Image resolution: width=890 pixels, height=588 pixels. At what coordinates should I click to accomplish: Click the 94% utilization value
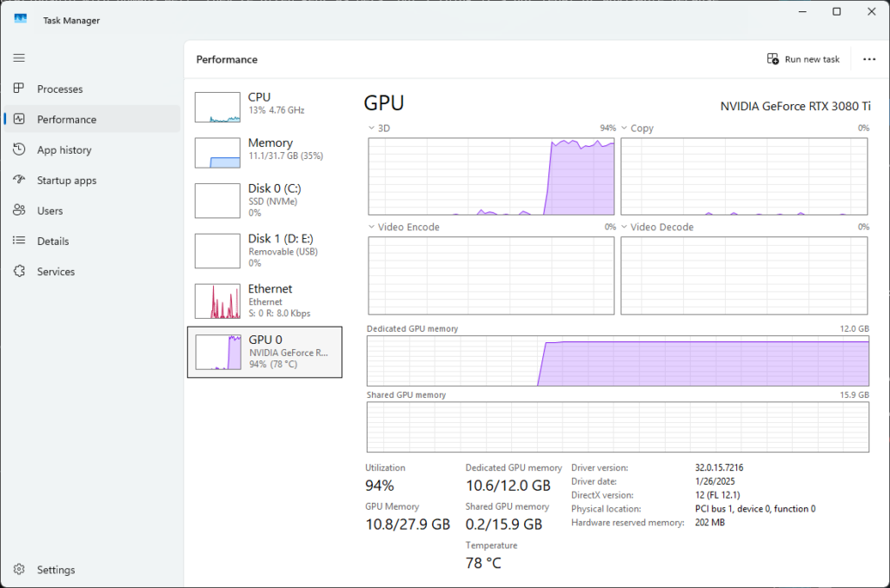pos(379,486)
